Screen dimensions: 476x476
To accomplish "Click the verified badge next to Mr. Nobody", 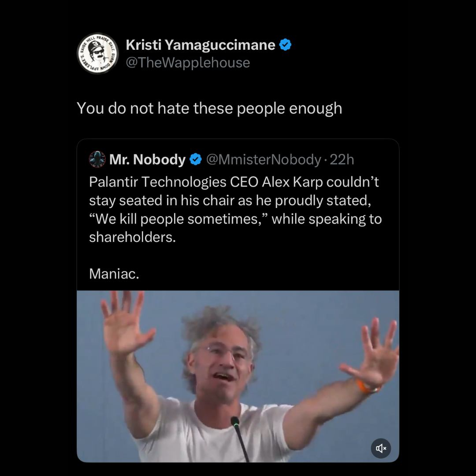I will tap(196, 160).
